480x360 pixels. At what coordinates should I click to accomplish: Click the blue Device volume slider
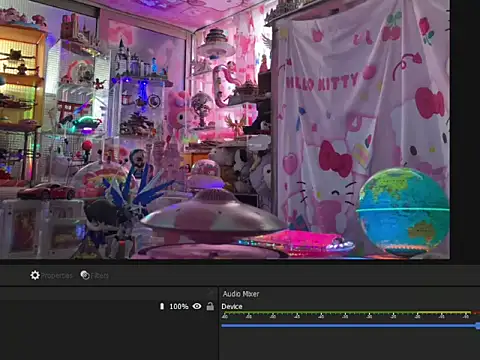click(x=350, y=325)
